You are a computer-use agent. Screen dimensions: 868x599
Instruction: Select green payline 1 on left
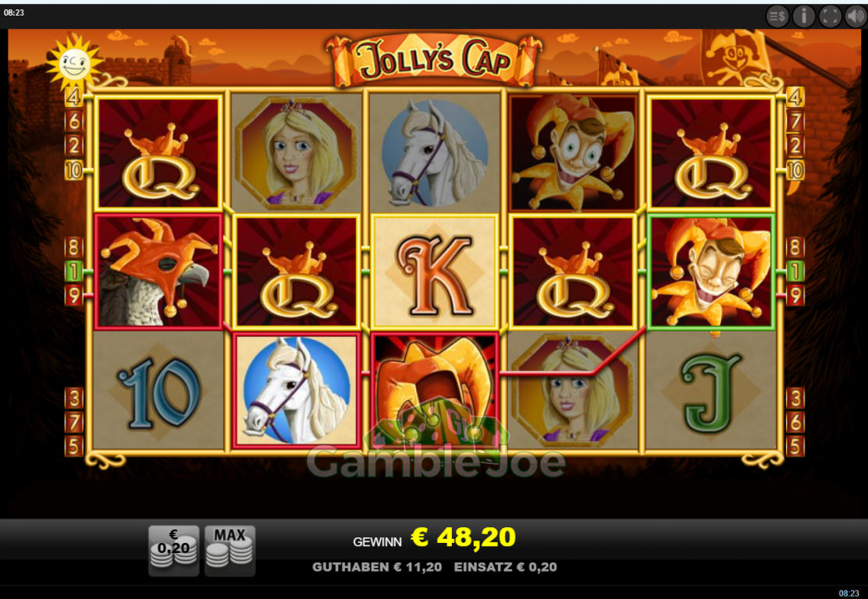(x=73, y=271)
